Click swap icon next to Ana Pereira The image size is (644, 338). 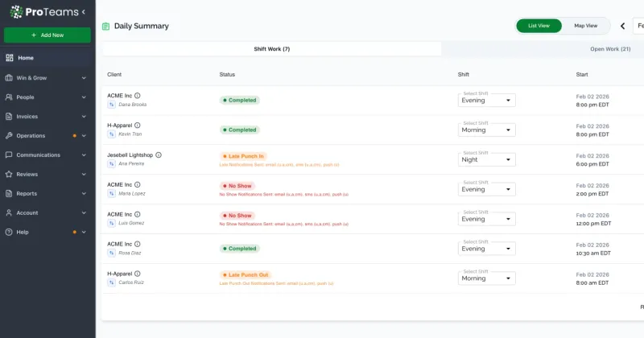tap(111, 163)
